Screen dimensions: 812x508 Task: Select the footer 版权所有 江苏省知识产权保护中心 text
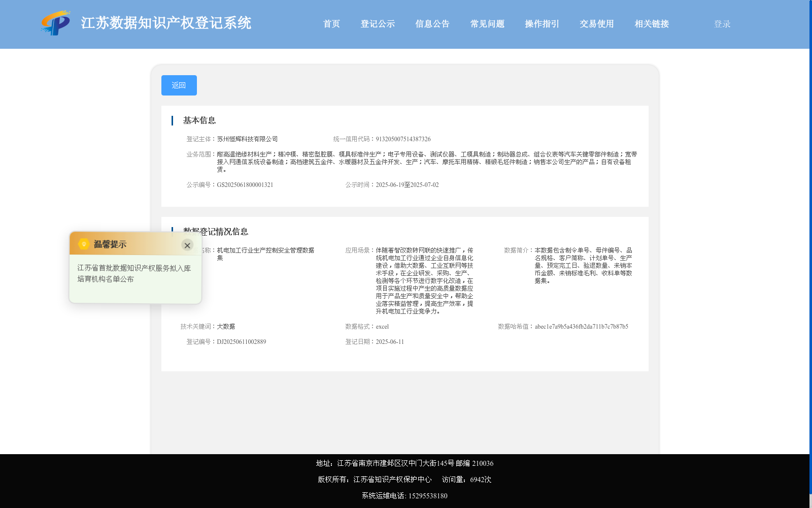pyautogui.click(x=375, y=480)
